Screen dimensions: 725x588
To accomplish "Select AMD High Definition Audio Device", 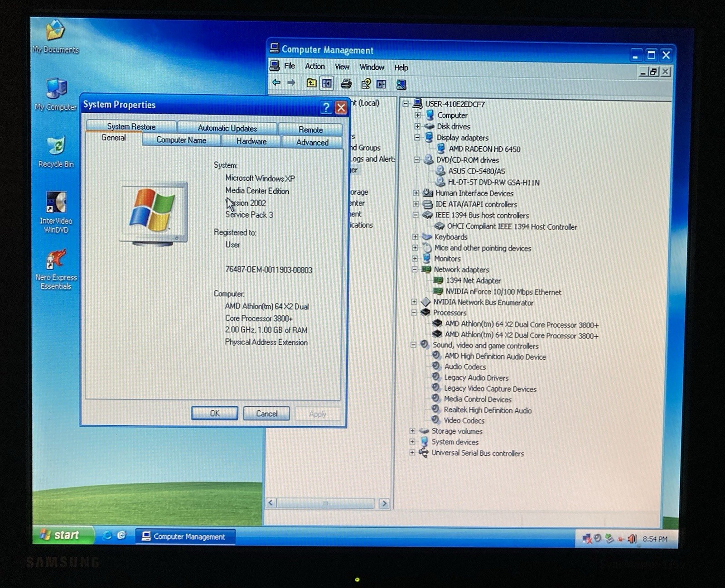I will point(495,357).
